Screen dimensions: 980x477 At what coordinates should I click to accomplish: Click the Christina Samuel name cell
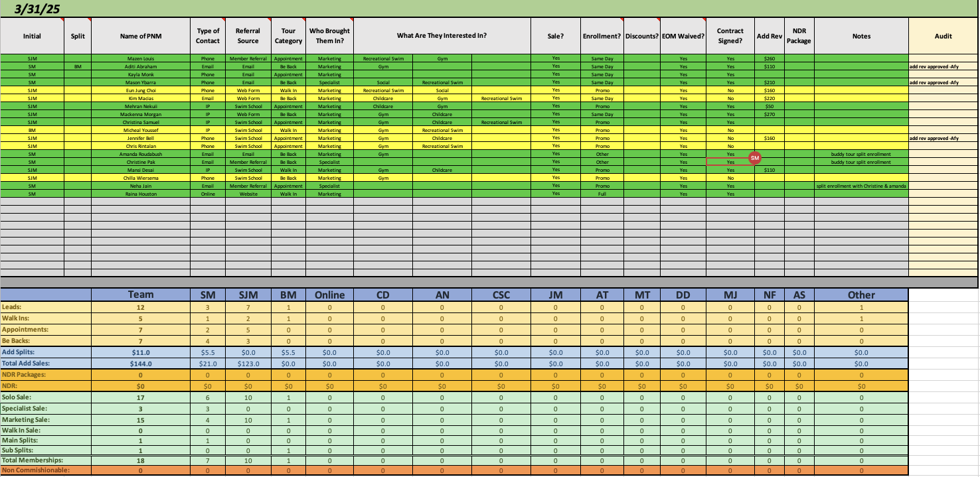tap(141, 122)
